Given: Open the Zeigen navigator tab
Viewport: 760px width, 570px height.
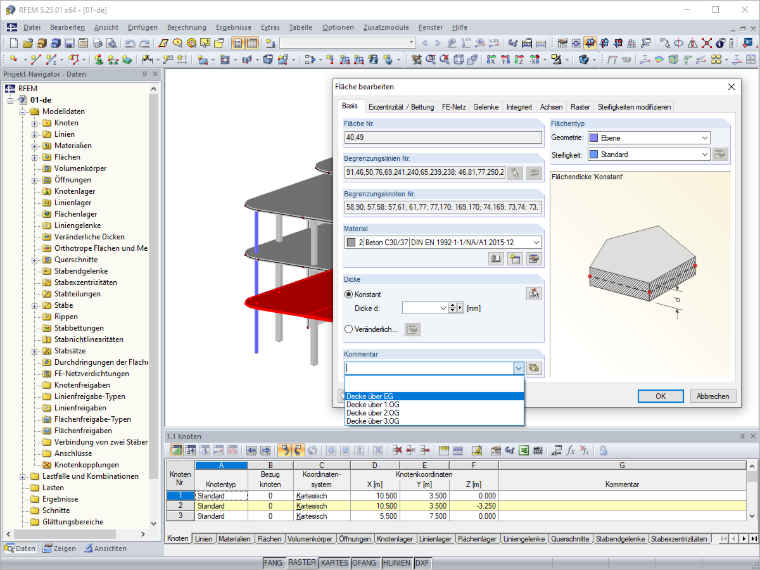Looking at the screenshot, I should click(59, 549).
